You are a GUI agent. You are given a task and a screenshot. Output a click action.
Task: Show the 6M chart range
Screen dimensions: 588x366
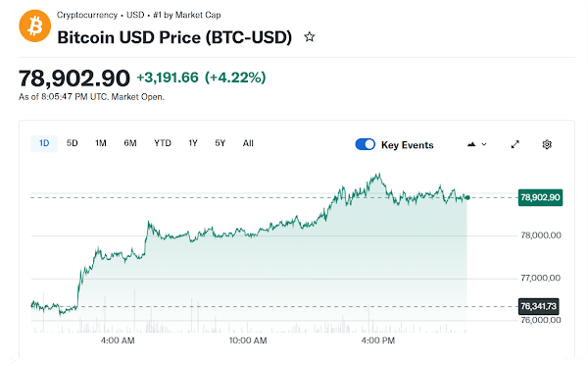click(130, 143)
